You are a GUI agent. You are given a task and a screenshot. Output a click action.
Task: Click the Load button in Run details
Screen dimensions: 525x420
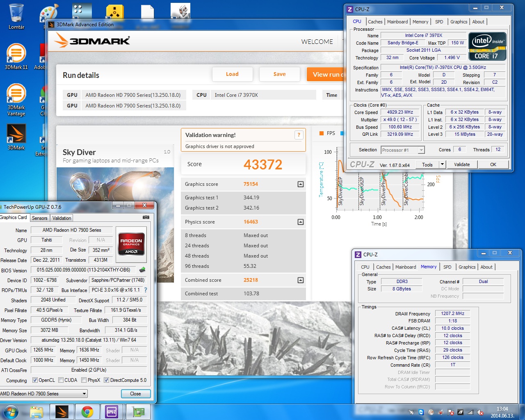pyautogui.click(x=232, y=74)
